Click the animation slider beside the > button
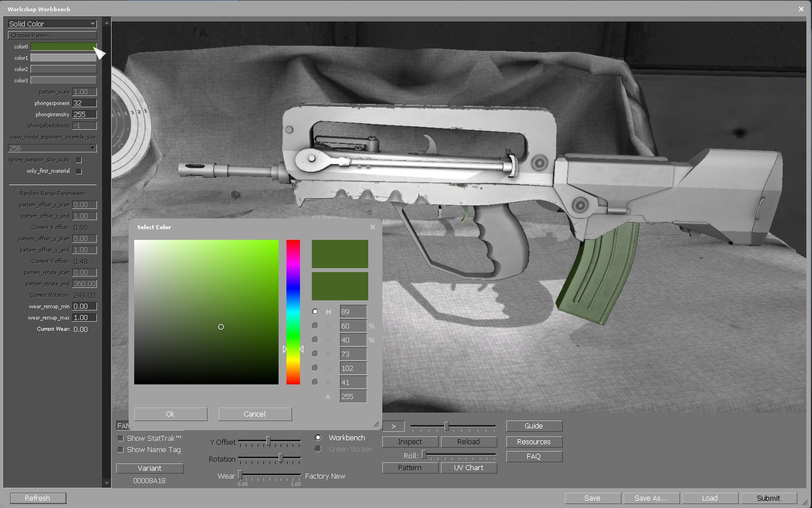The image size is (812, 508). pyautogui.click(x=453, y=426)
